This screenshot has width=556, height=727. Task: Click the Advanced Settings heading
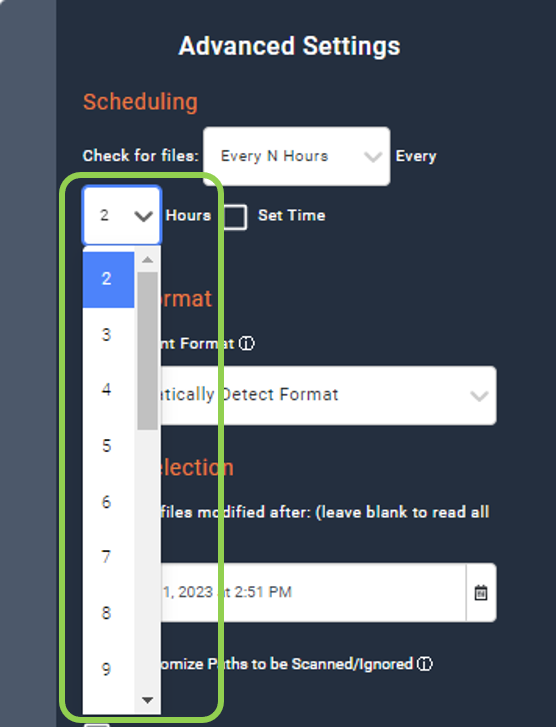pyautogui.click(x=289, y=46)
